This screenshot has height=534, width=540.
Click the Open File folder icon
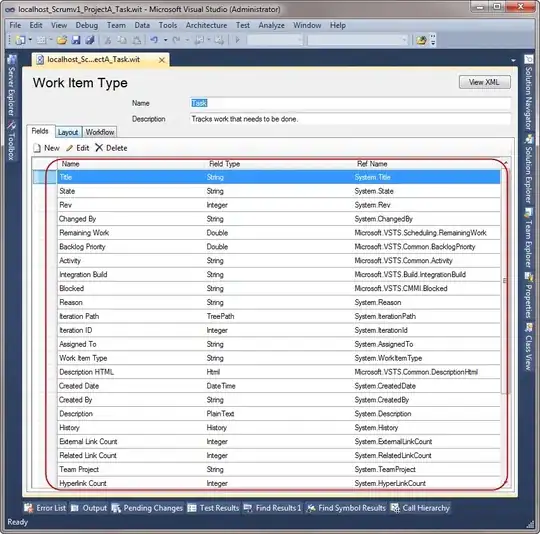point(62,40)
